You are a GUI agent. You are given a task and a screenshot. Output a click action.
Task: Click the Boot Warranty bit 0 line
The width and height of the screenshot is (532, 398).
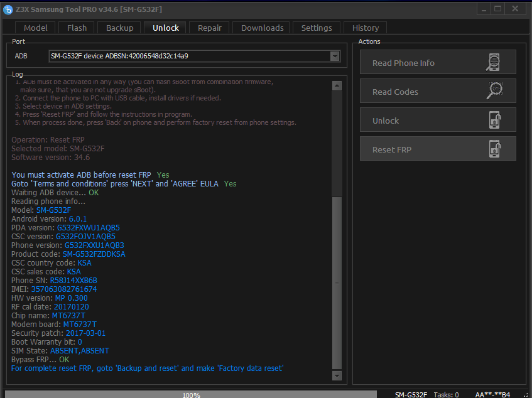(x=46, y=342)
